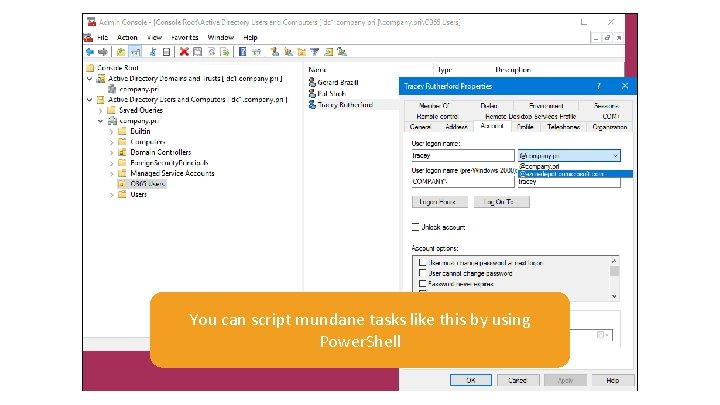Toggle the Action Pane toolbar icon
This screenshot has width=720, height=405.
(x=256, y=52)
